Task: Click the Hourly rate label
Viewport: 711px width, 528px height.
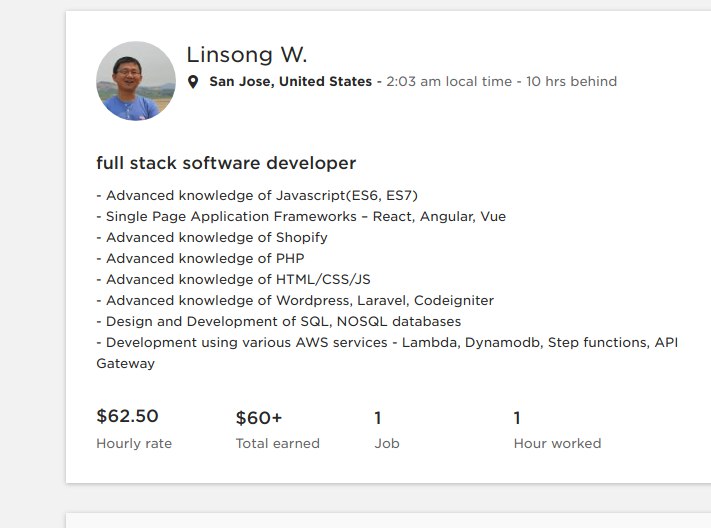Action: click(x=134, y=443)
